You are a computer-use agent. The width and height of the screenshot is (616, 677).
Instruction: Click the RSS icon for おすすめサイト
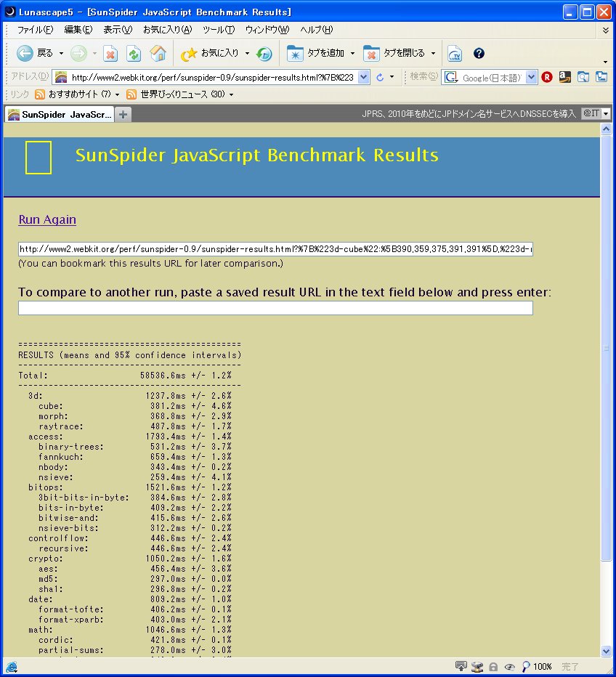[x=40, y=94]
